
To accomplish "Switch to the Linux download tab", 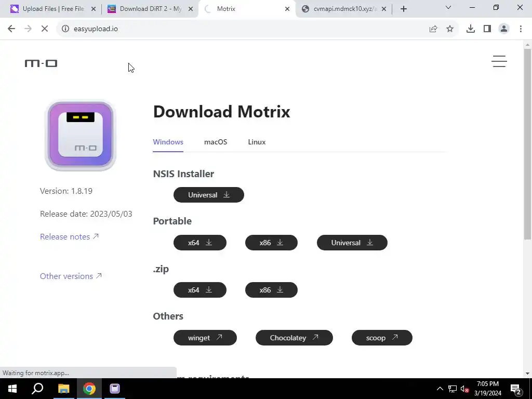I will click(257, 142).
